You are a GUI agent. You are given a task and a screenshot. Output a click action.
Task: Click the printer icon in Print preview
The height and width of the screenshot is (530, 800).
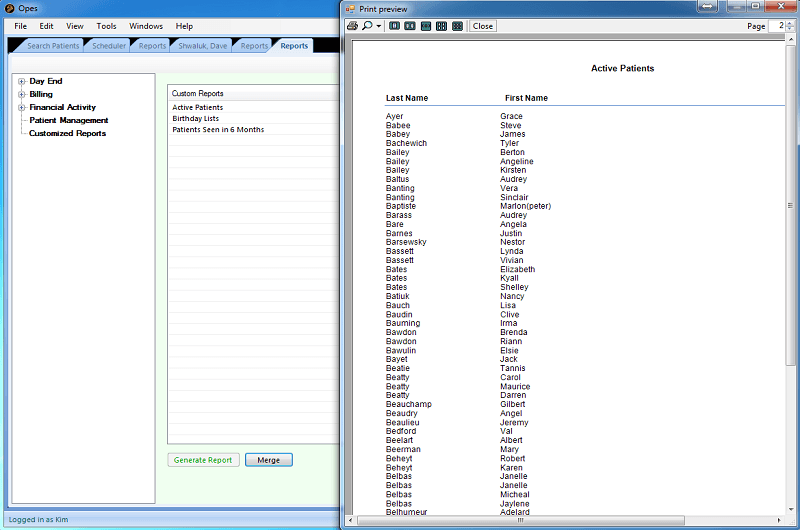[351, 26]
